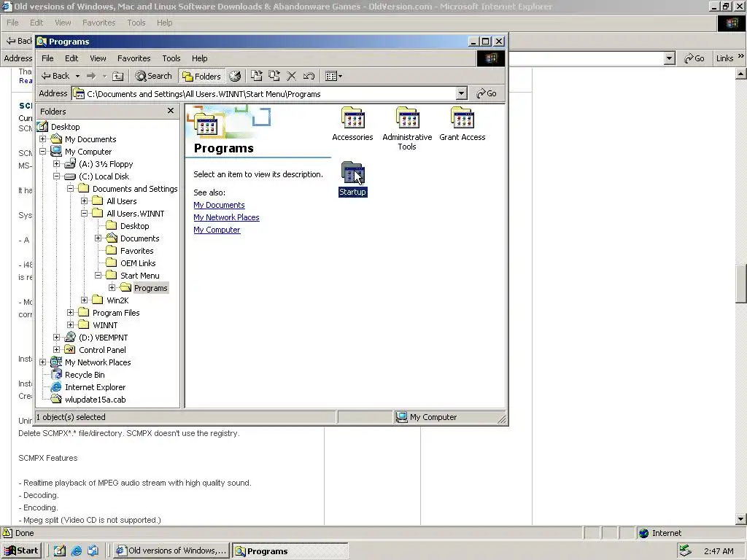747x560 pixels.
Task: Click Go button in Programs window
Action: (x=487, y=94)
